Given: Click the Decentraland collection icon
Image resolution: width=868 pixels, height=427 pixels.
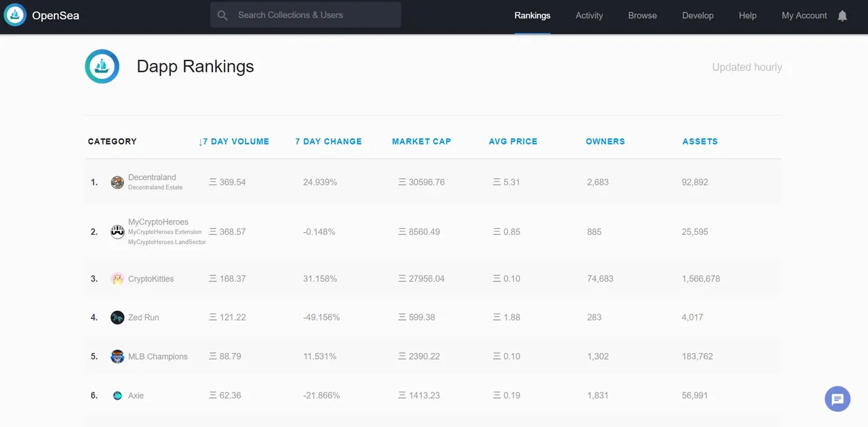Looking at the screenshot, I should pos(117,182).
